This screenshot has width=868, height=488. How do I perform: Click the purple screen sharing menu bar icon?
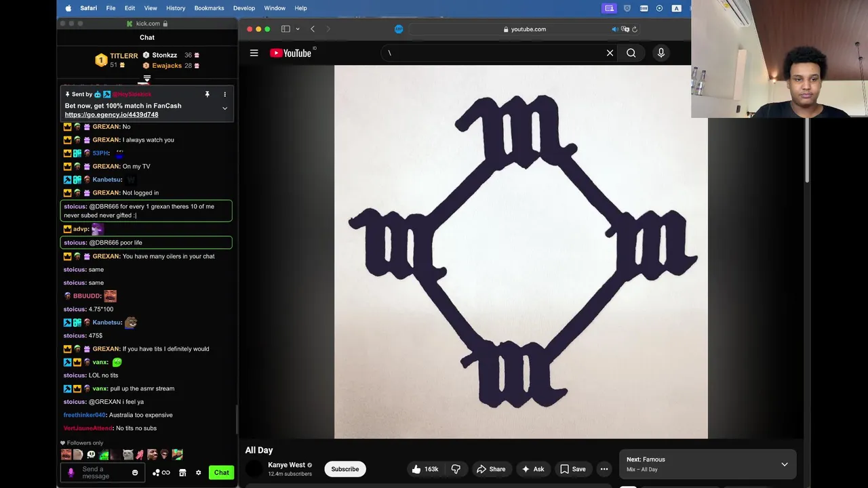pos(610,8)
